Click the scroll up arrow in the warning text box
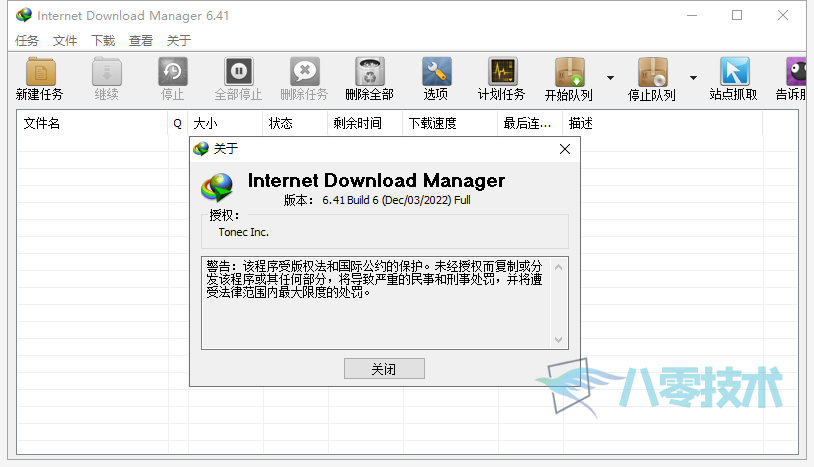 (559, 267)
